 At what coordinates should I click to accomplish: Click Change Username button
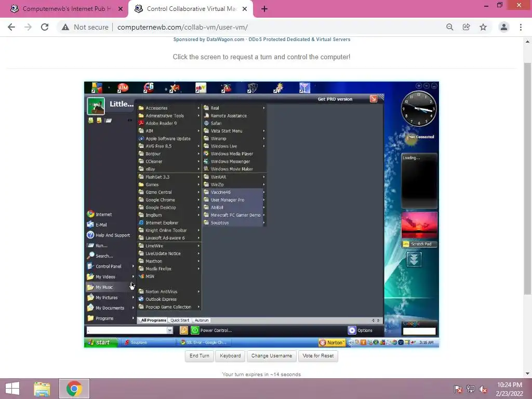coord(272,356)
